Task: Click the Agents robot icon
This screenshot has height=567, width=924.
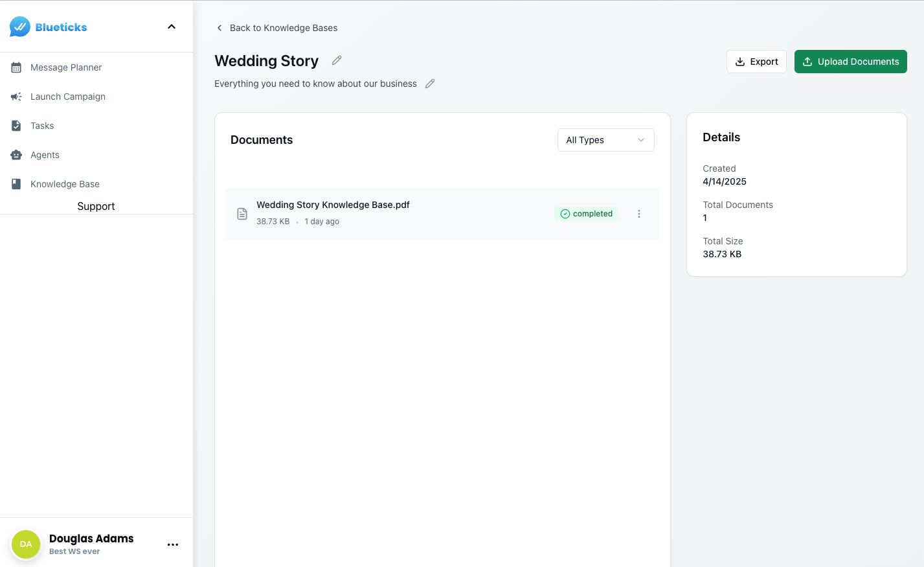Action: (x=16, y=155)
